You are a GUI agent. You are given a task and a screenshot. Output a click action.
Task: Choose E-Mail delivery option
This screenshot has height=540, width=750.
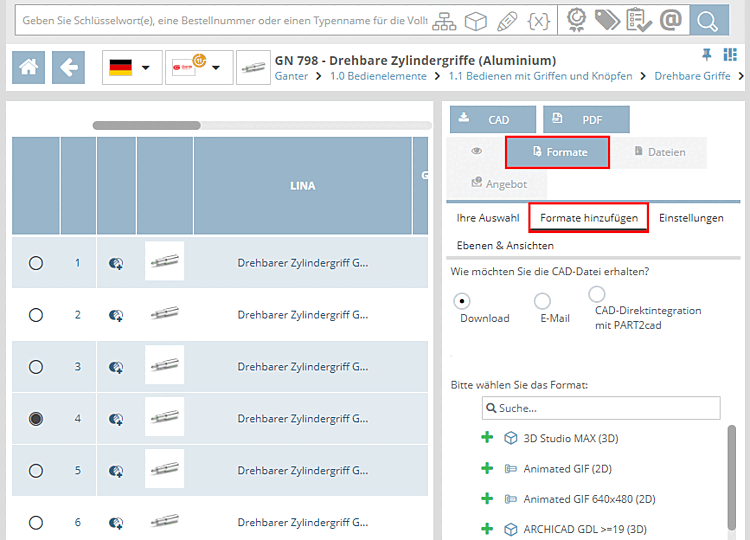coord(542,301)
